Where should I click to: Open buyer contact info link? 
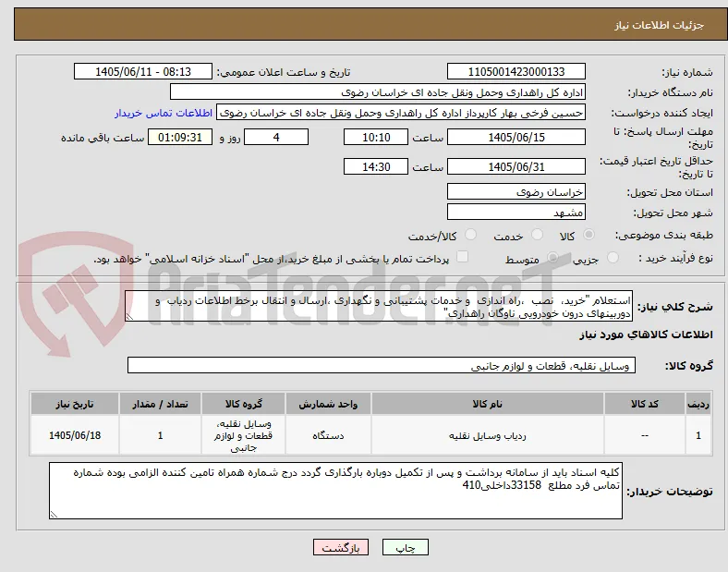click(164, 113)
